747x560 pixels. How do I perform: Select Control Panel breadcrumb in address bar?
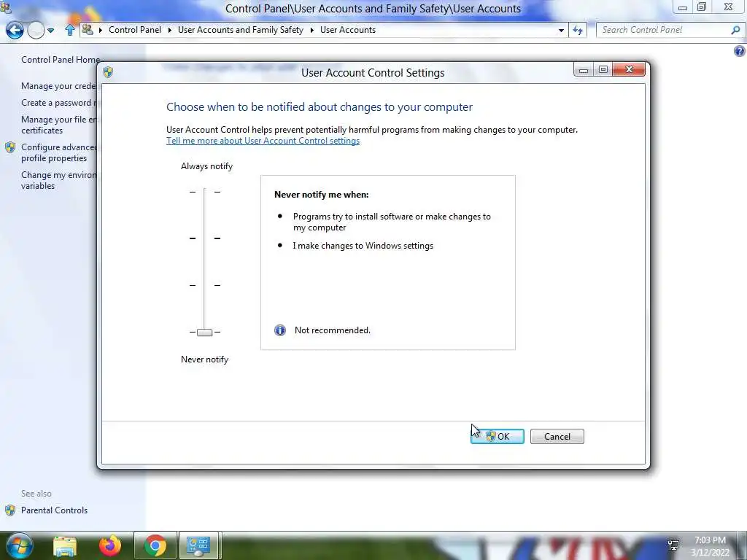point(135,29)
